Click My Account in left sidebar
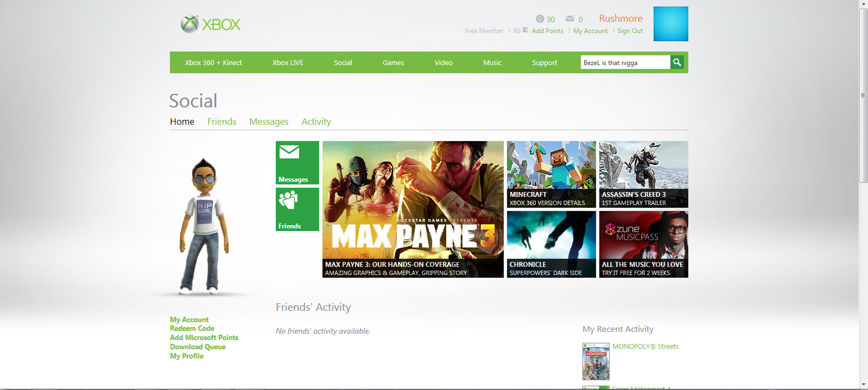868x390 pixels. pos(189,319)
